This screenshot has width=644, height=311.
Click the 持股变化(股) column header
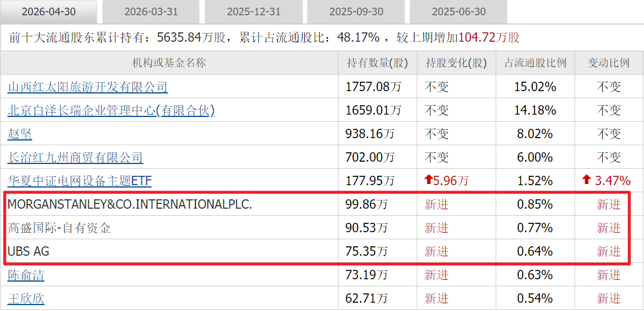tap(456, 63)
